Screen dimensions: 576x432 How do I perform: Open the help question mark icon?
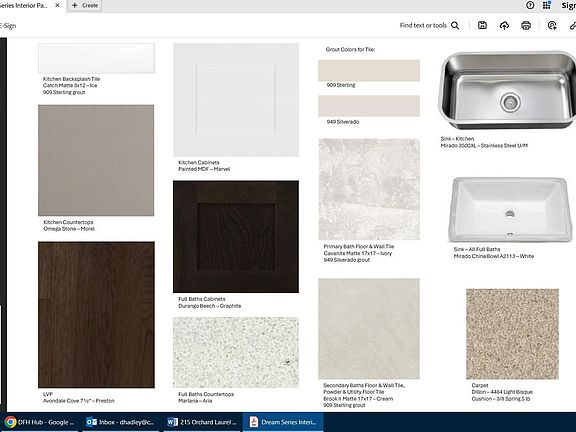530,5
